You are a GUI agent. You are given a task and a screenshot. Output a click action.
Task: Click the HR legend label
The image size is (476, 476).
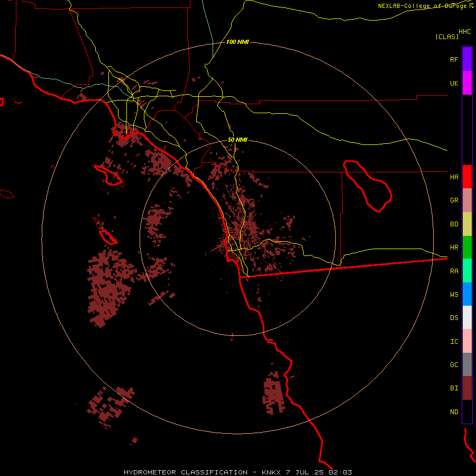[x=454, y=248]
